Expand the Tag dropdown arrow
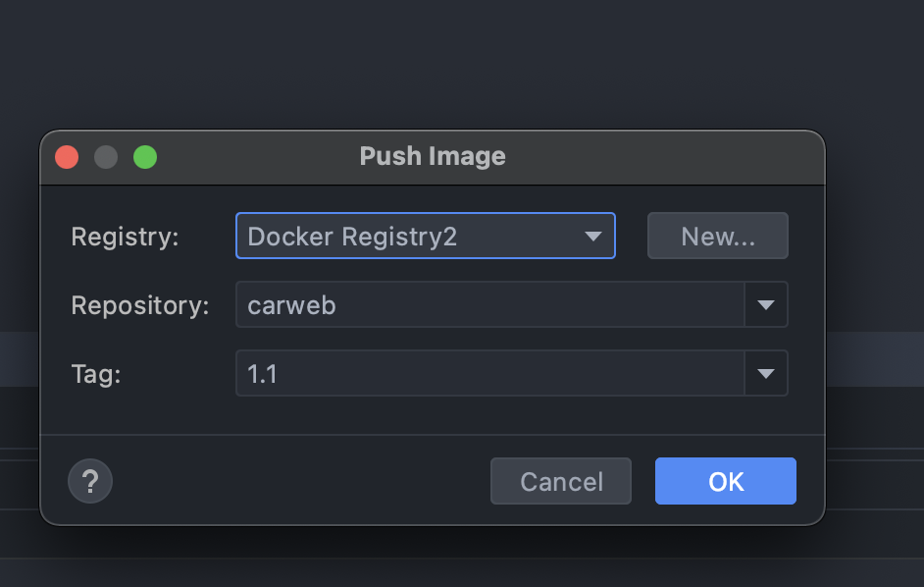The width and height of the screenshot is (924, 587). [x=766, y=374]
